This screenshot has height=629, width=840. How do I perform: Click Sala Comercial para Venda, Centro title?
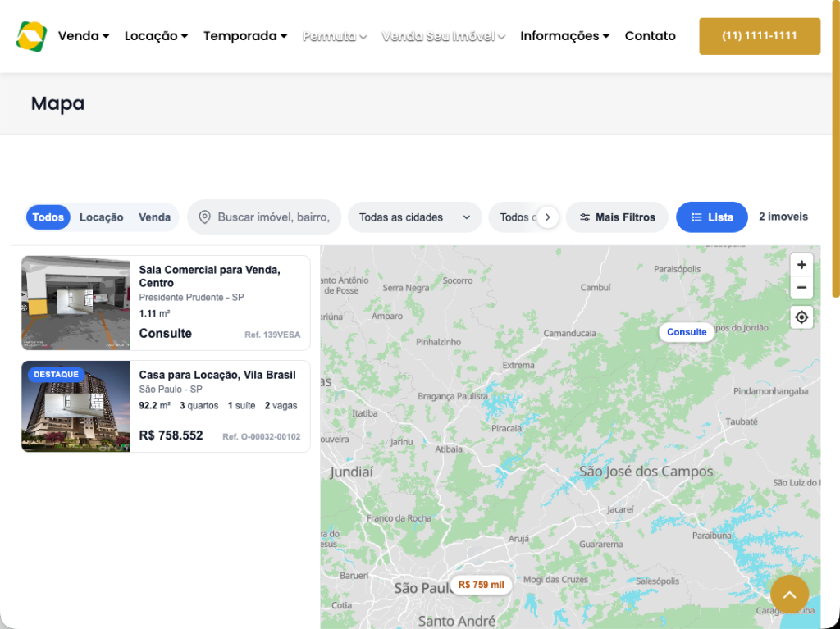pos(209,276)
